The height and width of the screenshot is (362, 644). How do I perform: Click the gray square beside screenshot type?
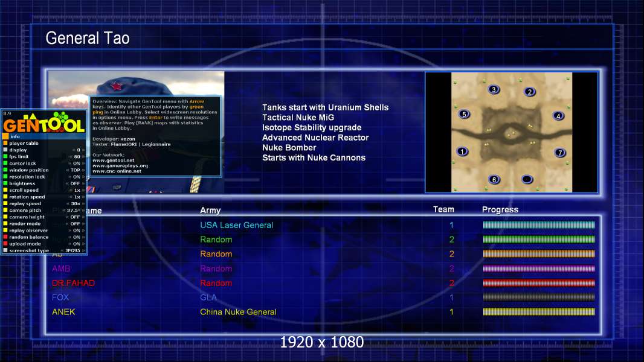5,250
